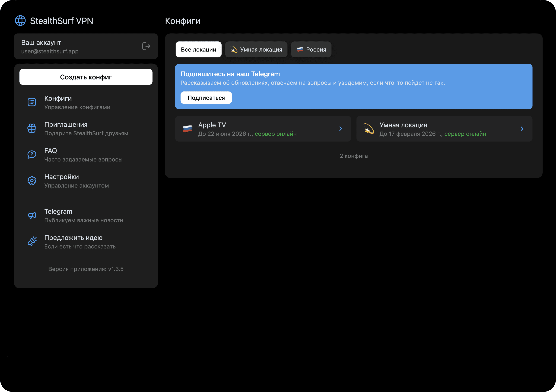The width and height of the screenshot is (556, 392).
Task: Click the Приглашения gift icon
Action: [x=32, y=128]
